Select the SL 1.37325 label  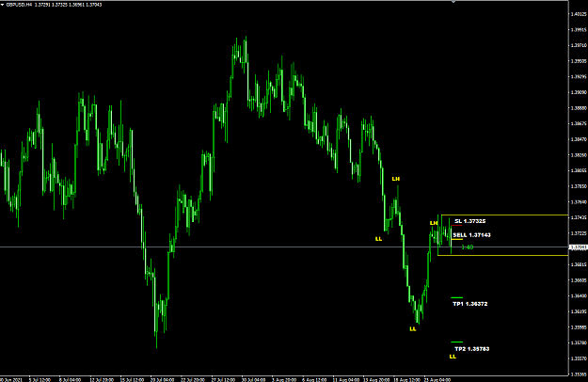(x=470, y=221)
